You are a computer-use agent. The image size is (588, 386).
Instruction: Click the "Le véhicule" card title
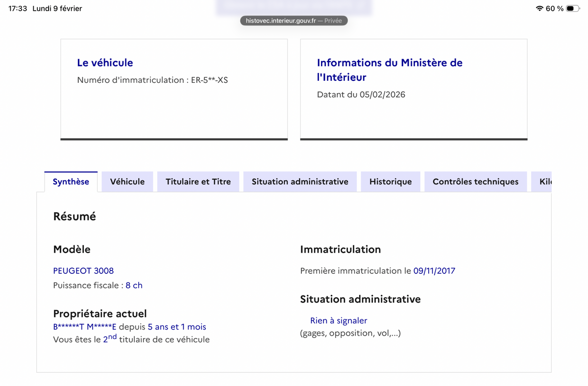[105, 63]
